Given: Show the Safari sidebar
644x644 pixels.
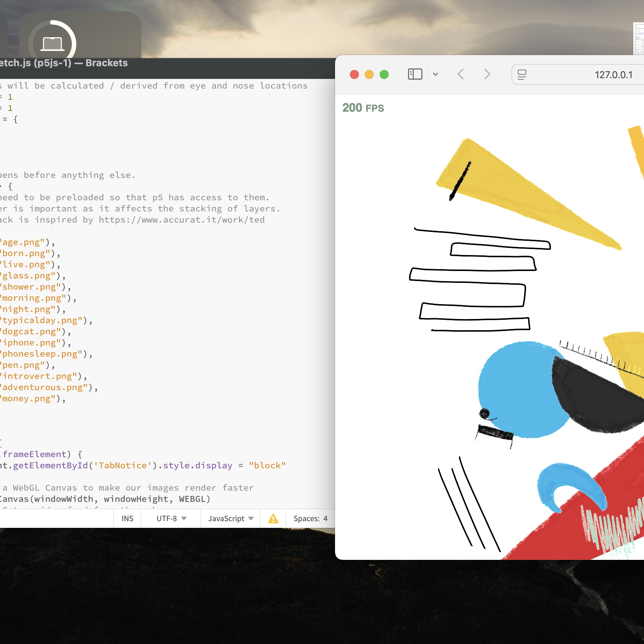Looking at the screenshot, I should 414,74.
